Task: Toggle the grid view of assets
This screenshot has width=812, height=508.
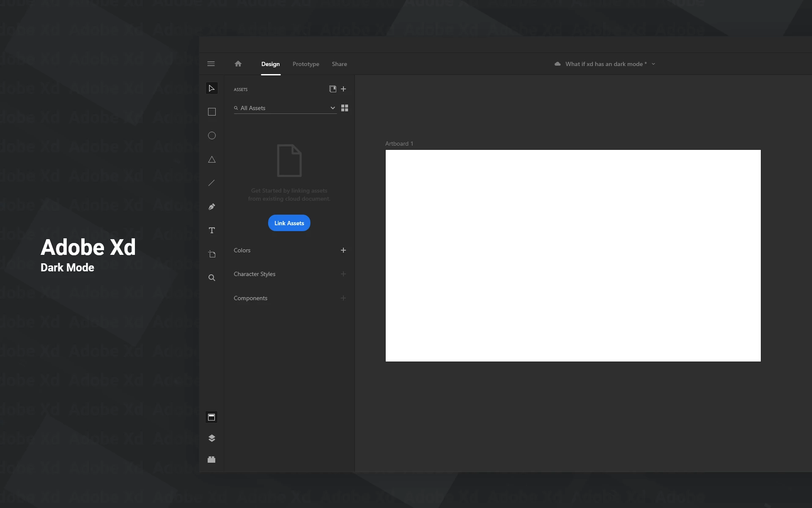Action: [x=345, y=108]
